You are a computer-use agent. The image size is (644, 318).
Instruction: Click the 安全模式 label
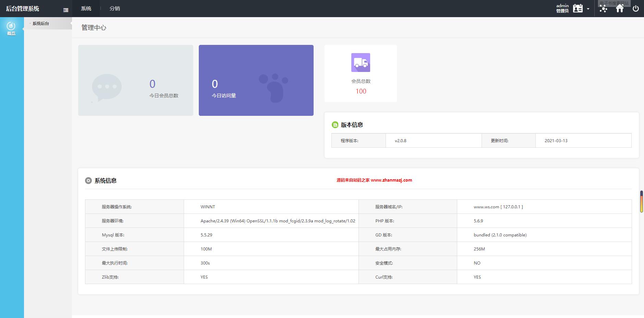pyautogui.click(x=384, y=263)
